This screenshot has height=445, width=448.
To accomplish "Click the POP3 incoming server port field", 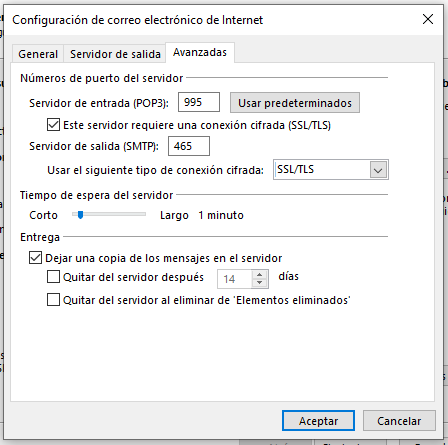I will tap(199, 102).
